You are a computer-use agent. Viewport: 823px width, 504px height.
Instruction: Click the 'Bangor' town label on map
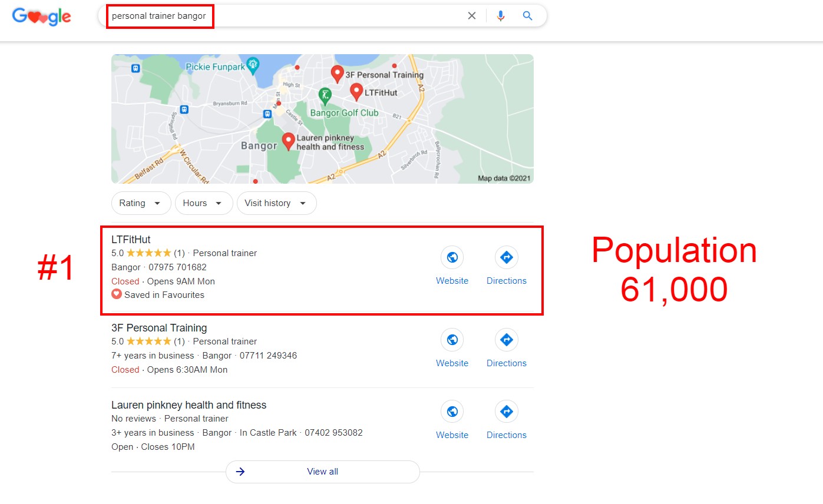(x=259, y=145)
